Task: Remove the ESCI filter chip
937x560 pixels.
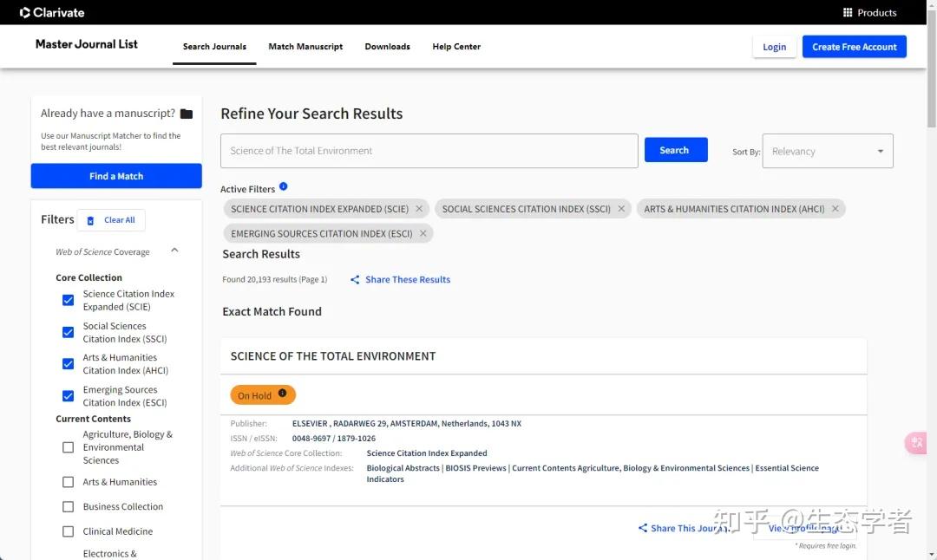Action: [x=423, y=233]
